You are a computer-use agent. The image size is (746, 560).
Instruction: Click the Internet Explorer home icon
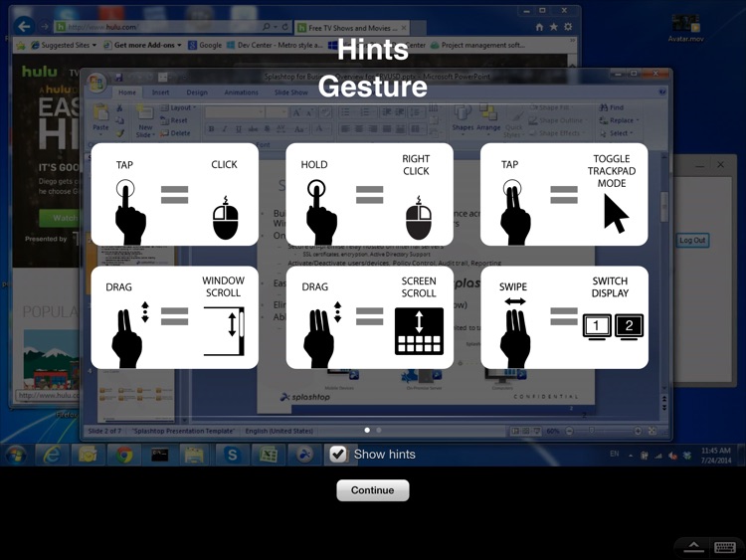point(539,27)
